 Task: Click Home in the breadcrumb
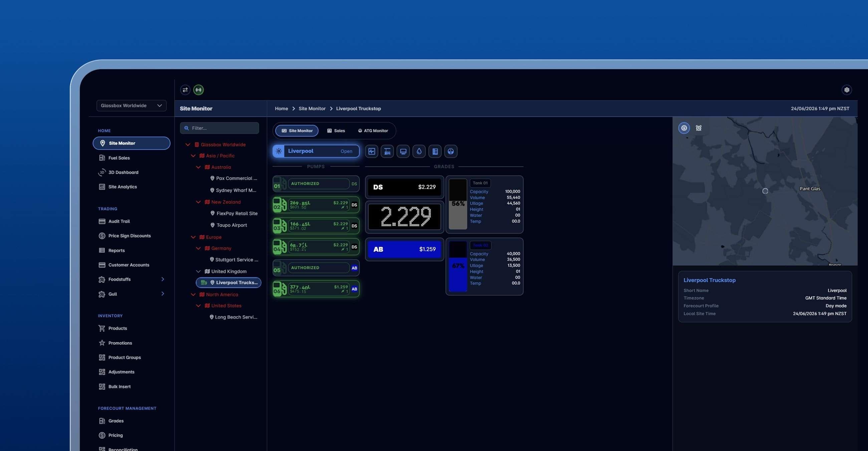281,109
